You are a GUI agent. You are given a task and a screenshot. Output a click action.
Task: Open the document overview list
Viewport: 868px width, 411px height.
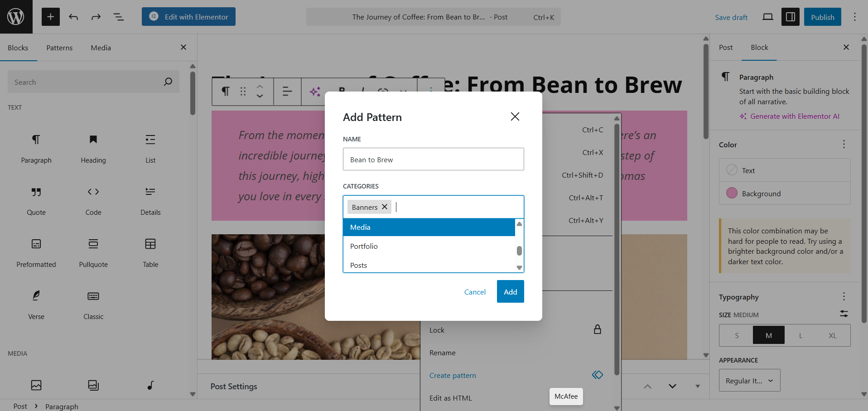coord(118,17)
